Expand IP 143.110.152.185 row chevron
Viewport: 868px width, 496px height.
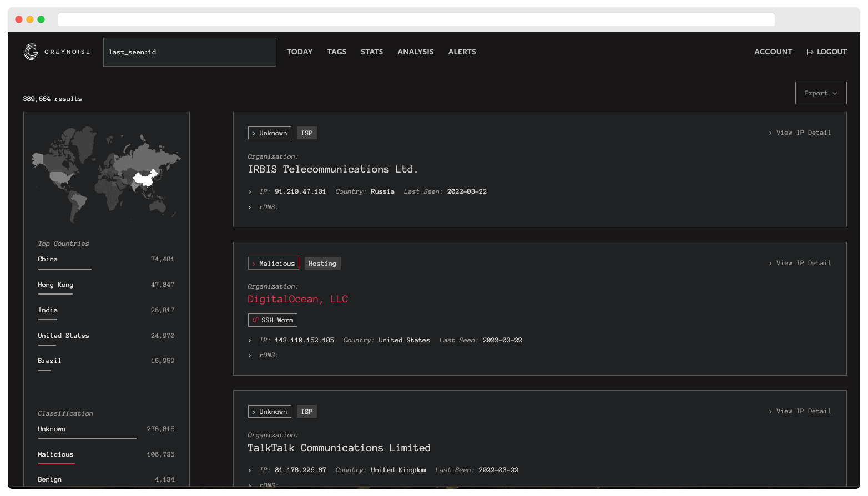point(250,341)
